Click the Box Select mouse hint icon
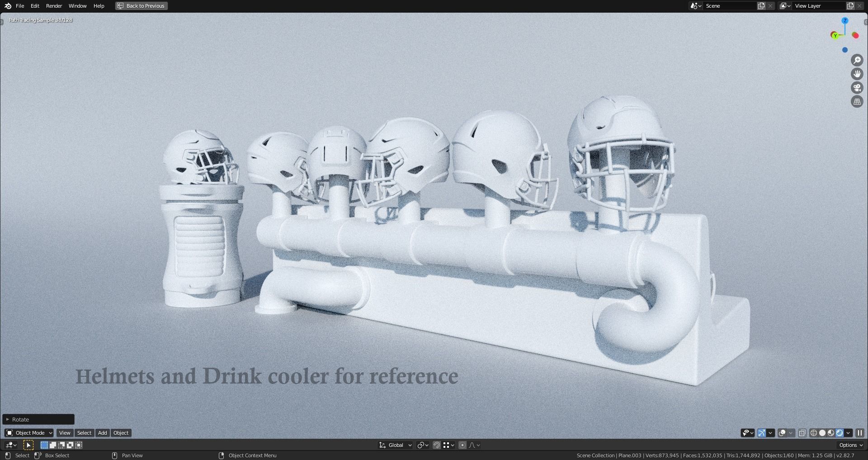 coord(38,455)
